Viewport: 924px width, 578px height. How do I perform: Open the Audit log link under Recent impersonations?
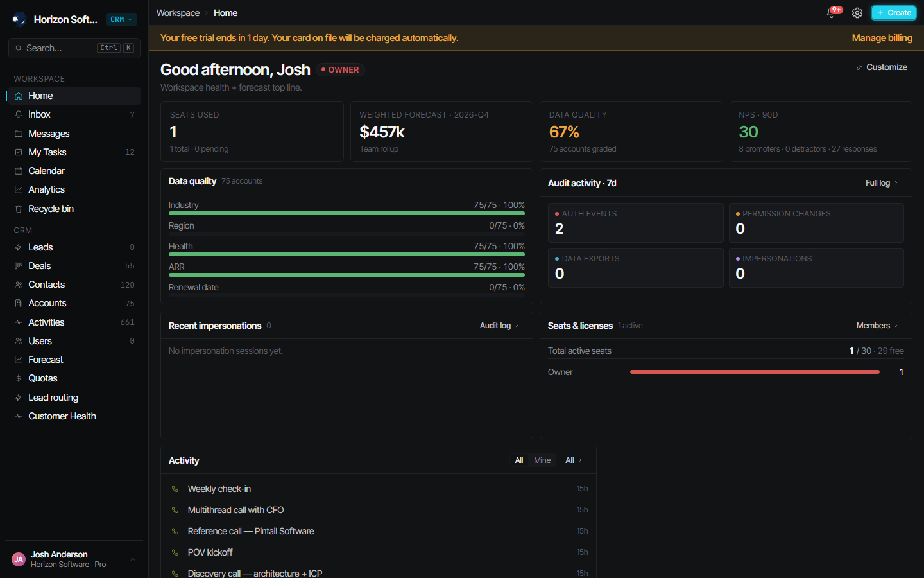(x=499, y=326)
